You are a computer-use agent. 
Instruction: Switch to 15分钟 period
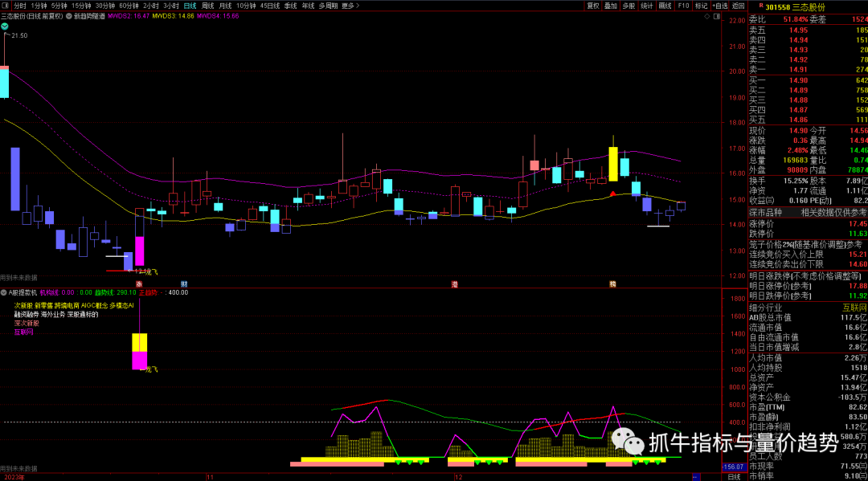click(81, 6)
